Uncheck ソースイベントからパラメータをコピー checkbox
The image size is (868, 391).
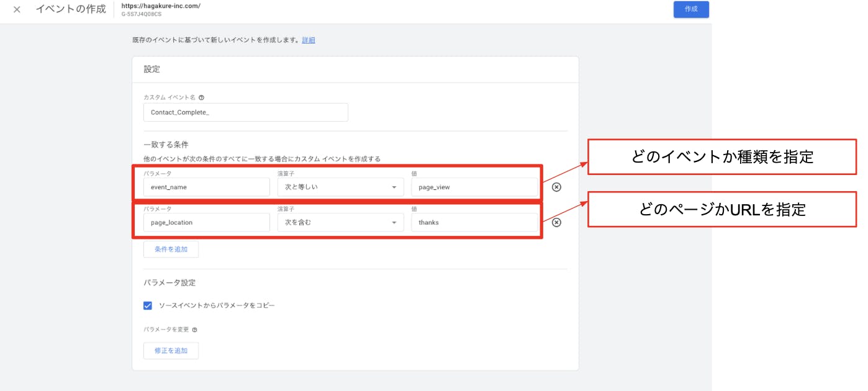148,305
